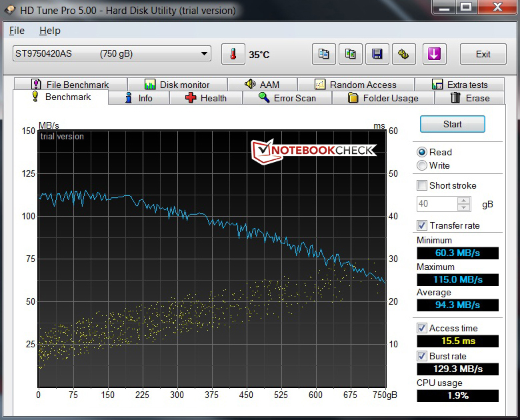Disable the Access time checkbox
Image resolution: width=520 pixels, height=420 pixels.
pos(422,328)
